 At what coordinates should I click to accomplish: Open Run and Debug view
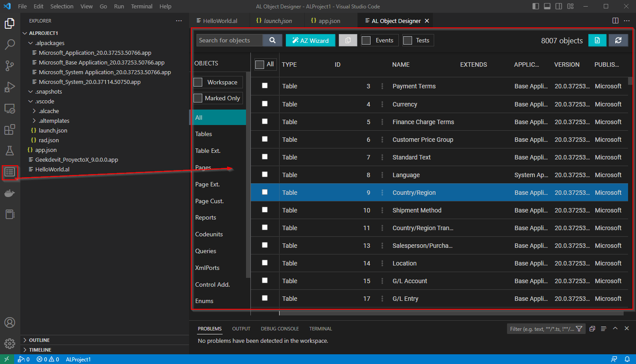tap(10, 87)
